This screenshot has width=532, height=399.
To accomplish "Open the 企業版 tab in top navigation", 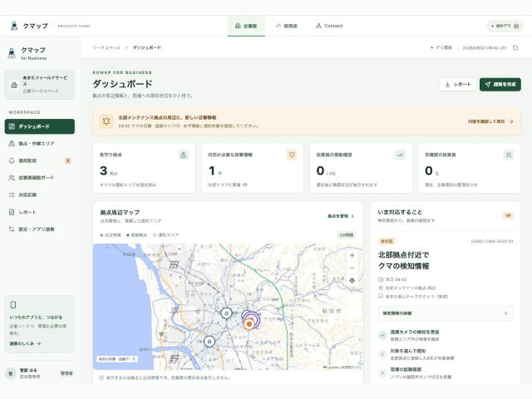I will [x=246, y=26].
